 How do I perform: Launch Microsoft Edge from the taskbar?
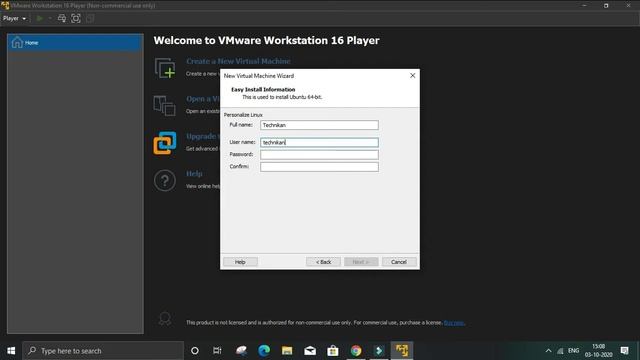(x=264, y=351)
